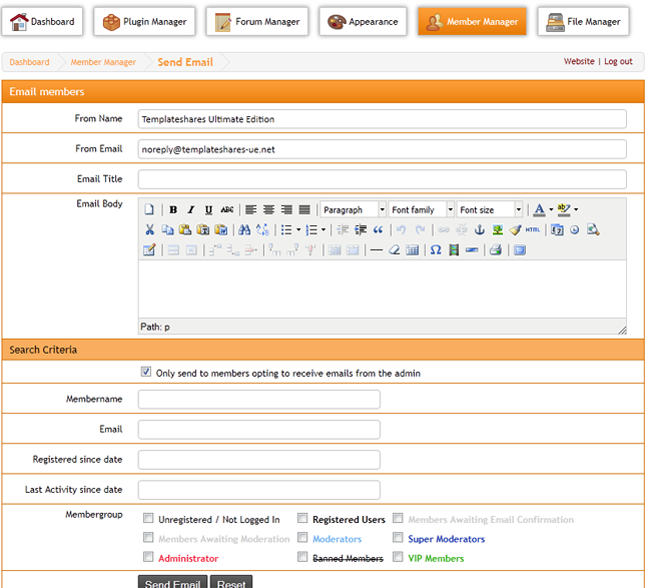Remove formatting with the eraser icon
The height and width of the screenshot is (588, 647).
[x=394, y=250]
